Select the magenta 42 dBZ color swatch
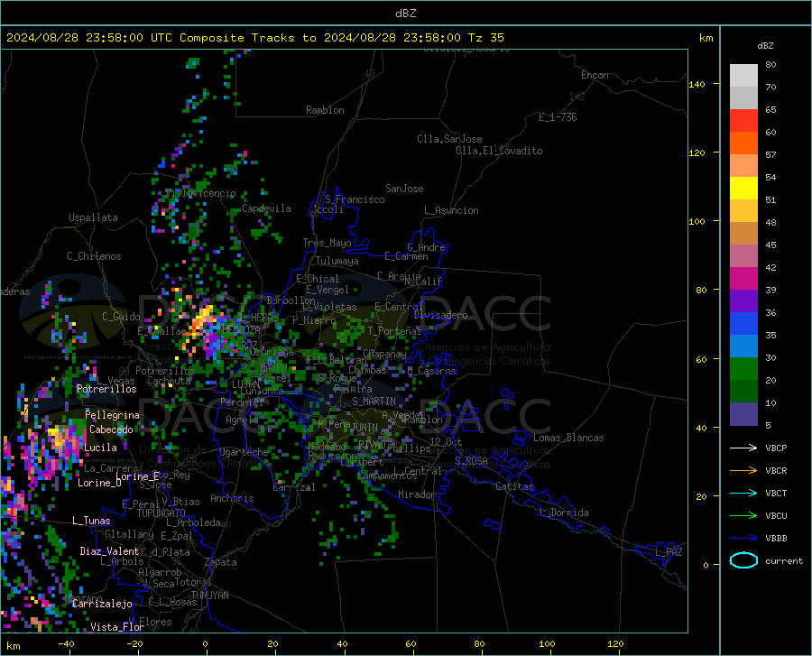 coord(743,279)
